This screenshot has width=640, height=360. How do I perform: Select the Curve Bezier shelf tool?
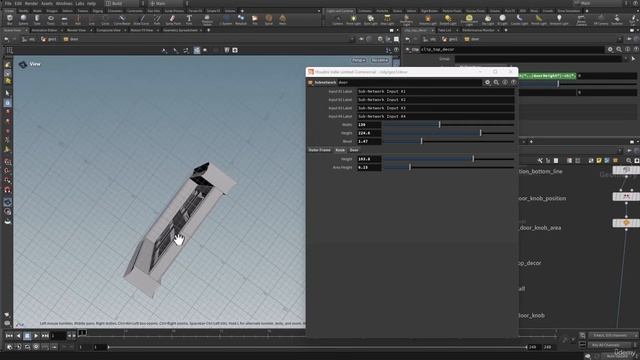coord(122,20)
